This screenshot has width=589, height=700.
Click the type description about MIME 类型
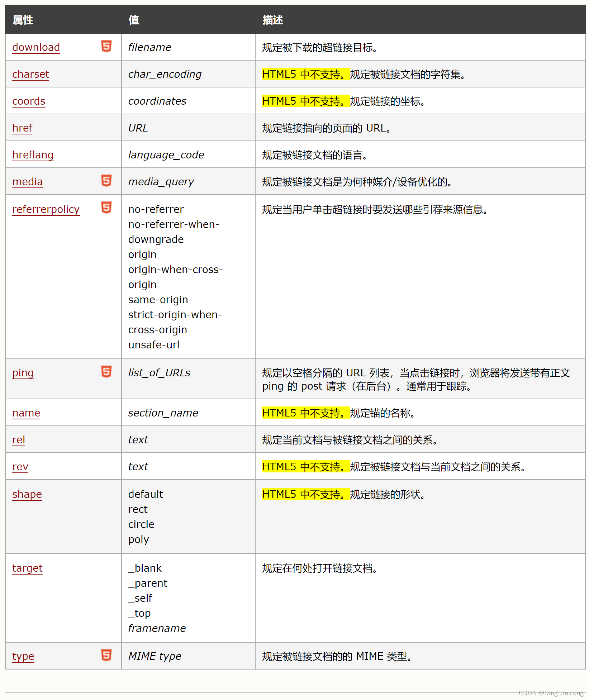[x=337, y=656]
